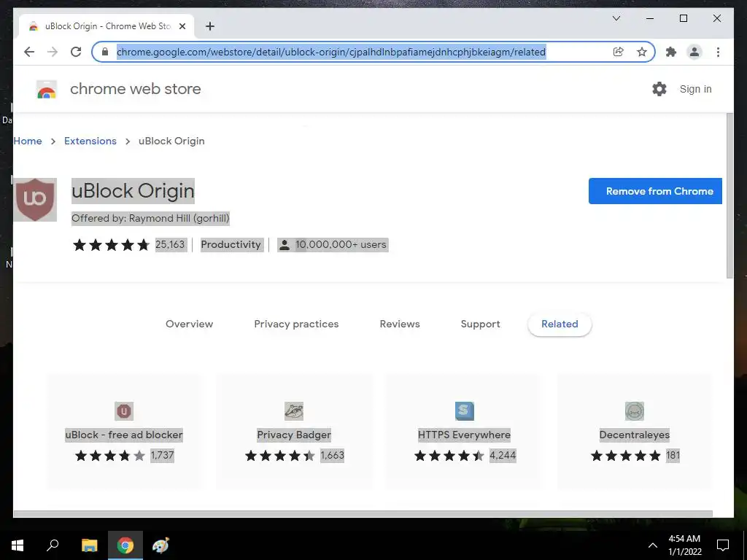Viewport: 747px width, 560px height.
Task: Click the chrome web store heading
Action: pyautogui.click(x=135, y=89)
